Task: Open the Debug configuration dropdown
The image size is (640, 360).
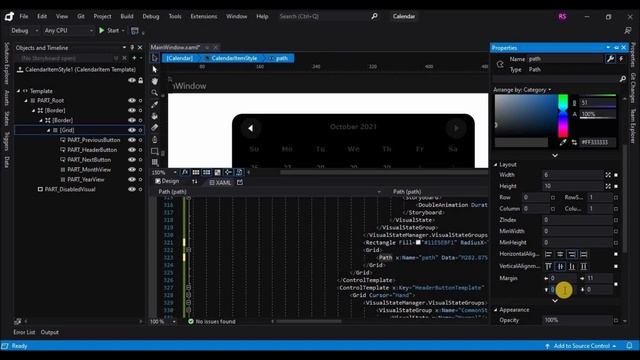Action: pos(24,30)
